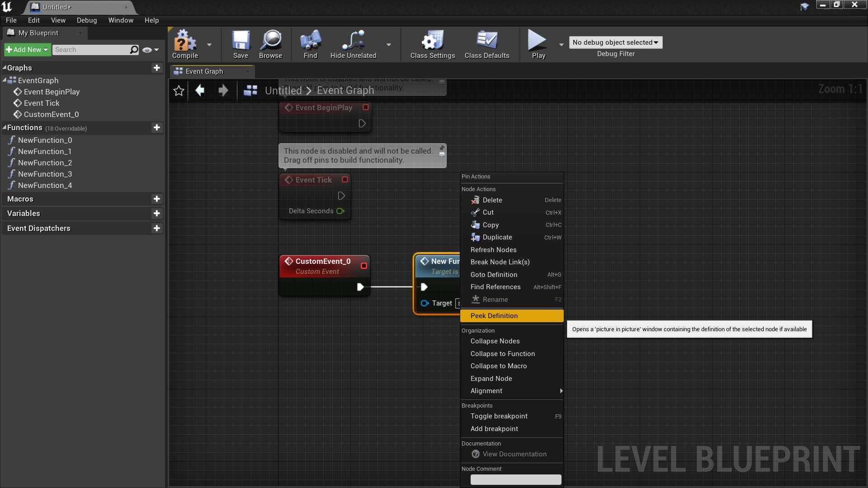The height and width of the screenshot is (488, 868).
Task: Open Class Defaults
Action: [x=487, y=43]
